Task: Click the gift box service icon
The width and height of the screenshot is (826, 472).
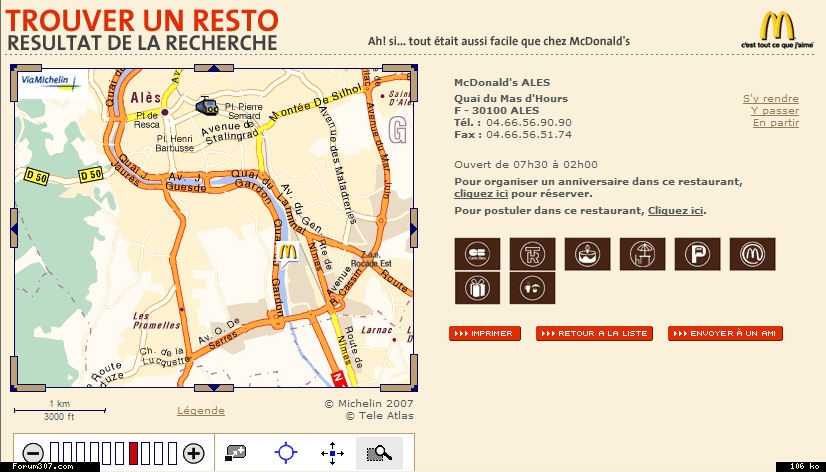Action: 477,288
